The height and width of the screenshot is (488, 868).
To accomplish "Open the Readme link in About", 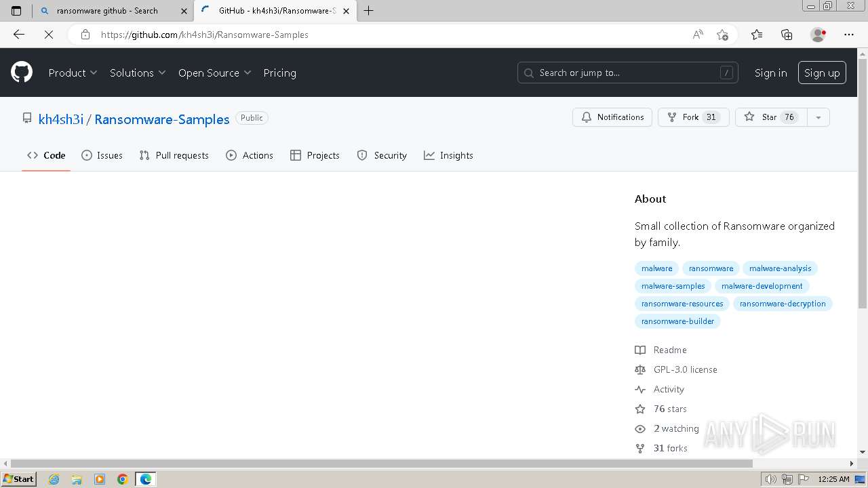I will 661,350.
